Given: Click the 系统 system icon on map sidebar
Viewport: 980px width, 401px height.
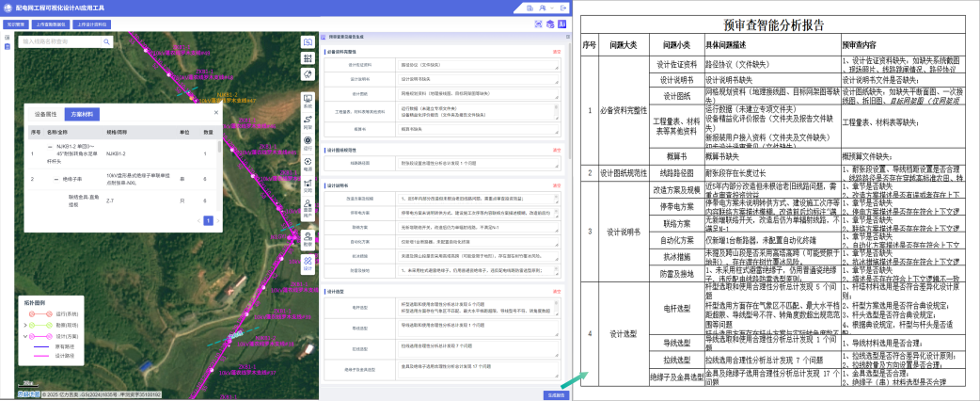Looking at the screenshot, I should click(x=308, y=102).
